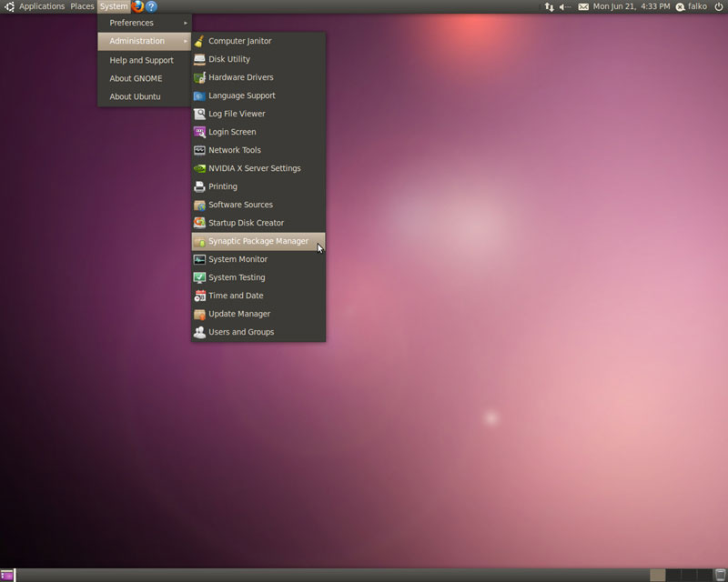Screen dimensions: 728x582
Task: Open the Places menu
Action: (82, 6)
